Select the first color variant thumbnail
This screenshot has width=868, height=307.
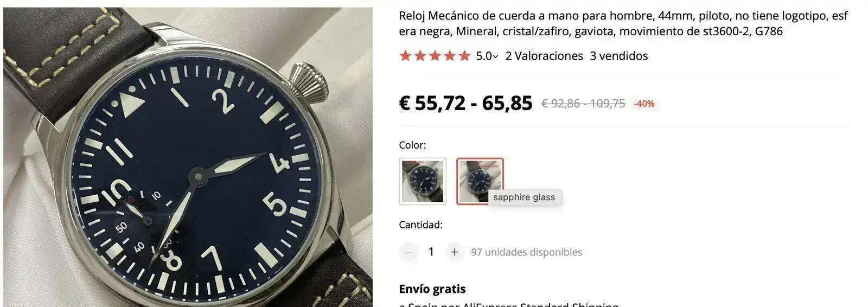[423, 181]
